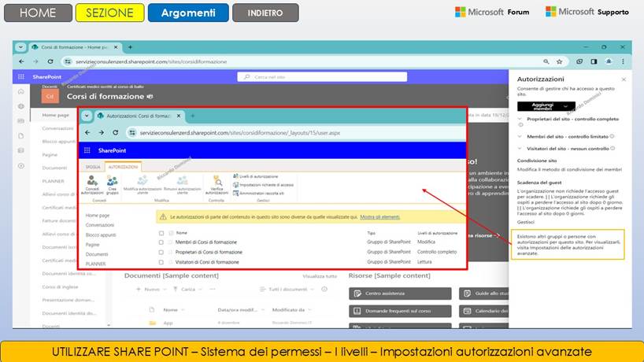Tick checkbox for Visitatori di Corsi di formazione

click(161, 262)
